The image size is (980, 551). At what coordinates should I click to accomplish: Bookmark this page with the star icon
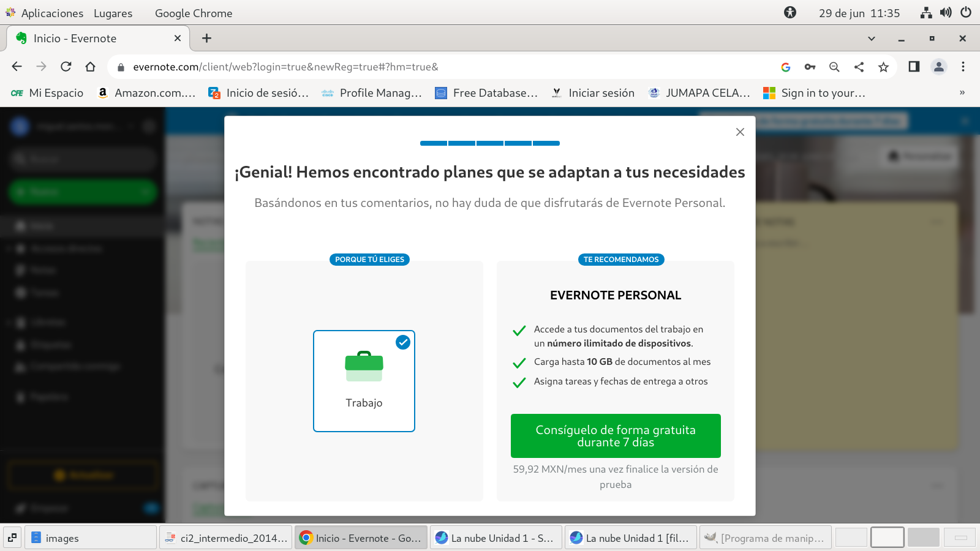tap(883, 67)
